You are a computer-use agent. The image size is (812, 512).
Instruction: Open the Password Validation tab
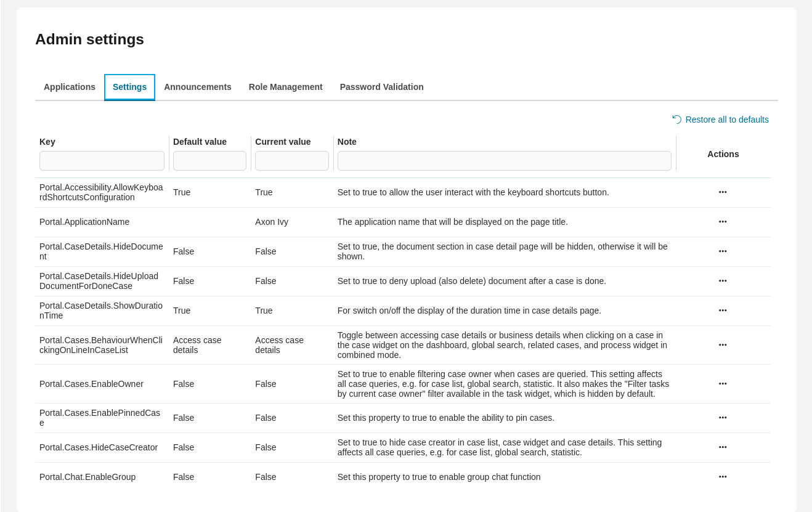click(381, 87)
